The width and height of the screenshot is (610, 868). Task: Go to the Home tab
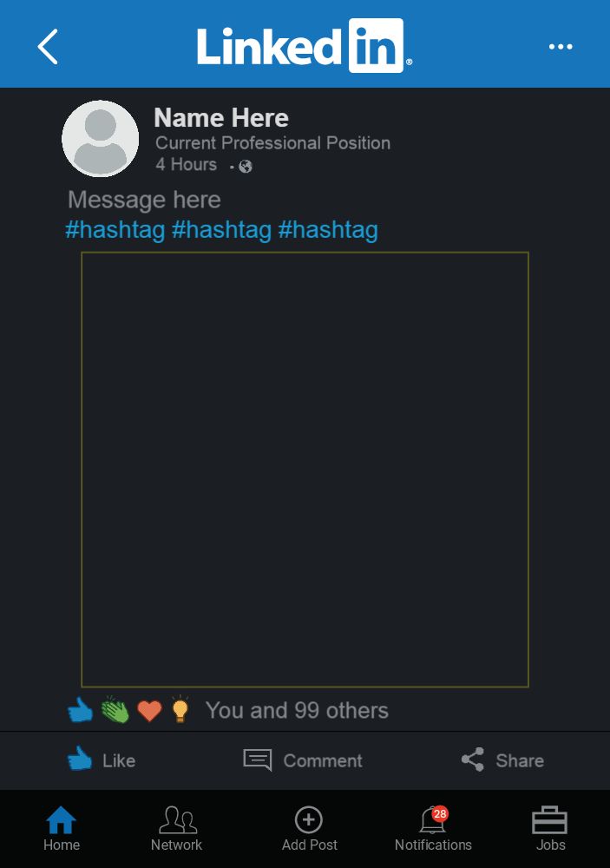click(x=62, y=829)
